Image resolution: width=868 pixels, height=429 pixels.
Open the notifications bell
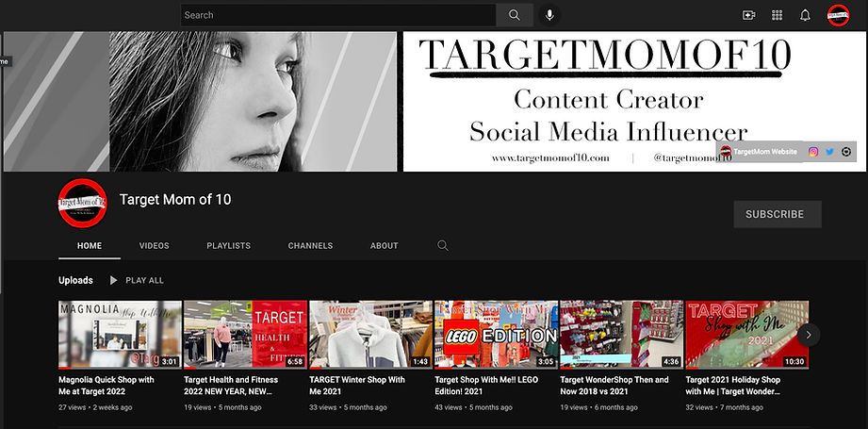tap(805, 15)
